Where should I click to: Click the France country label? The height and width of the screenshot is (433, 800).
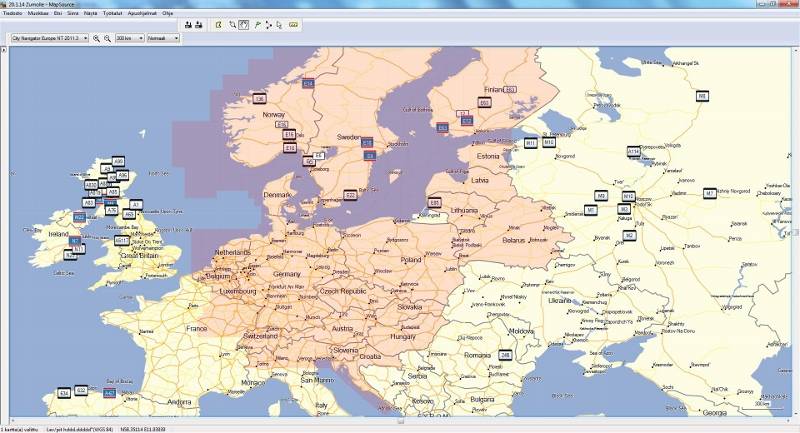[x=196, y=328]
